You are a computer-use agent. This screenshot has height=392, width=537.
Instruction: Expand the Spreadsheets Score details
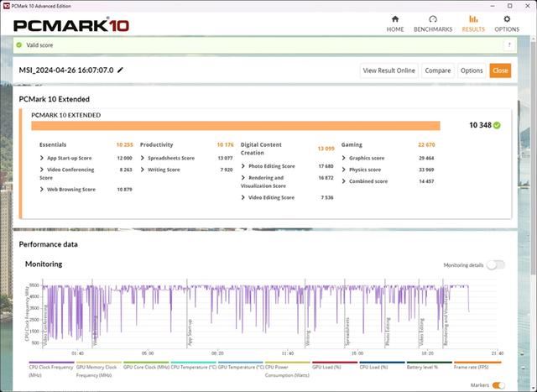[x=143, y=158]
